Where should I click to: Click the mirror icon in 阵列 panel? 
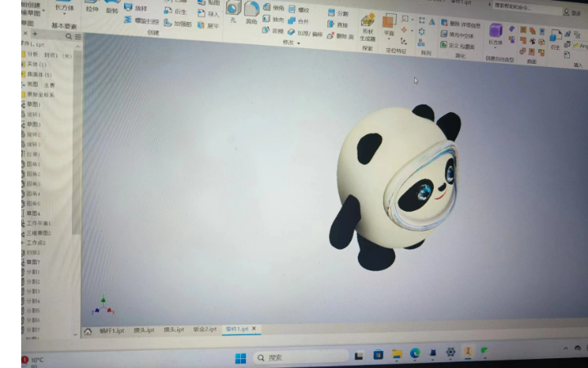tap(432, 22)
